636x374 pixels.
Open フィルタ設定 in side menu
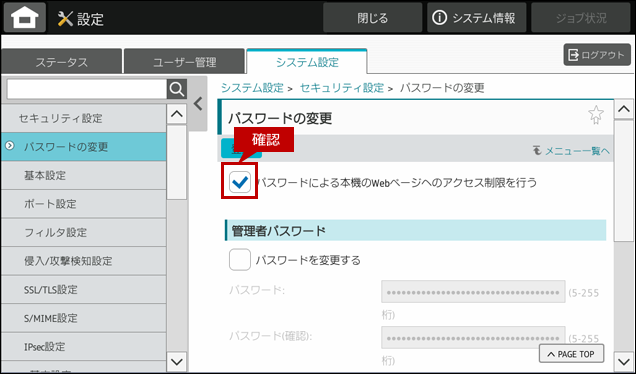click(84, 232)
